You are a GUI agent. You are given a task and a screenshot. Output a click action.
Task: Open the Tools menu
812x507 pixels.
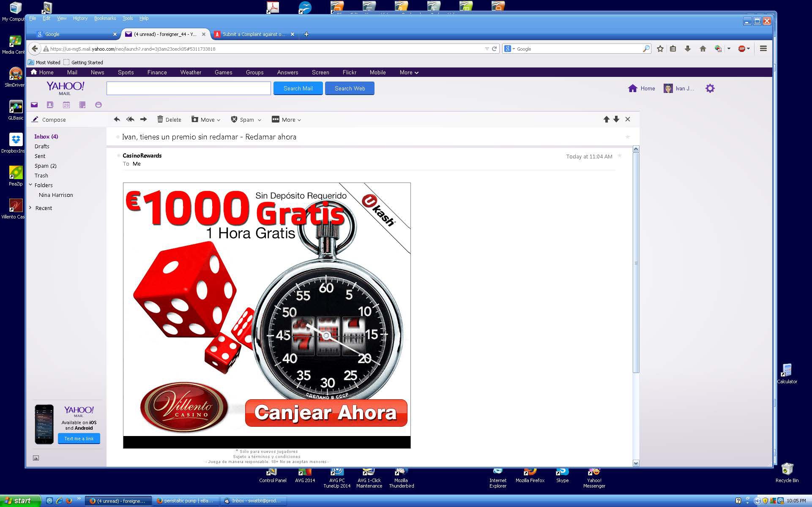click(x=128, y=18)
